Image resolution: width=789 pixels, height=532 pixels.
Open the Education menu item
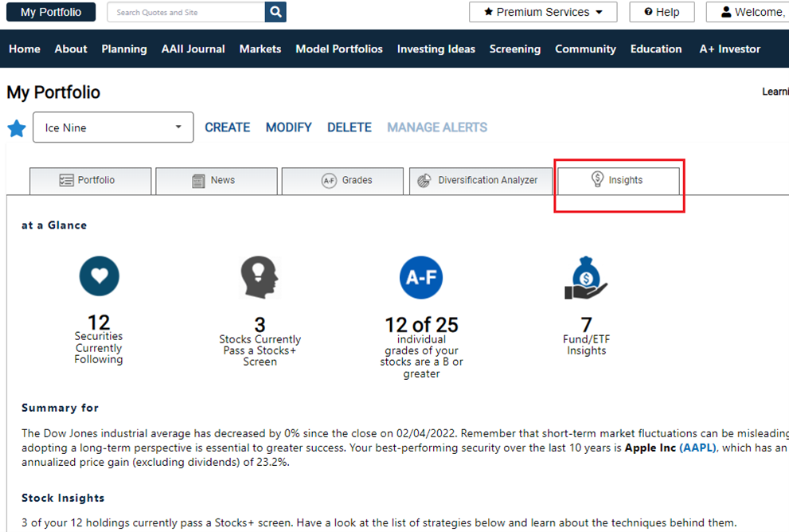pos(656,49)
